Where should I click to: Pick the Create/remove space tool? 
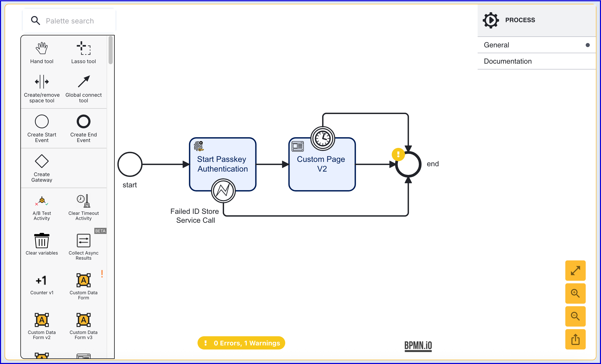coord(42,82)
